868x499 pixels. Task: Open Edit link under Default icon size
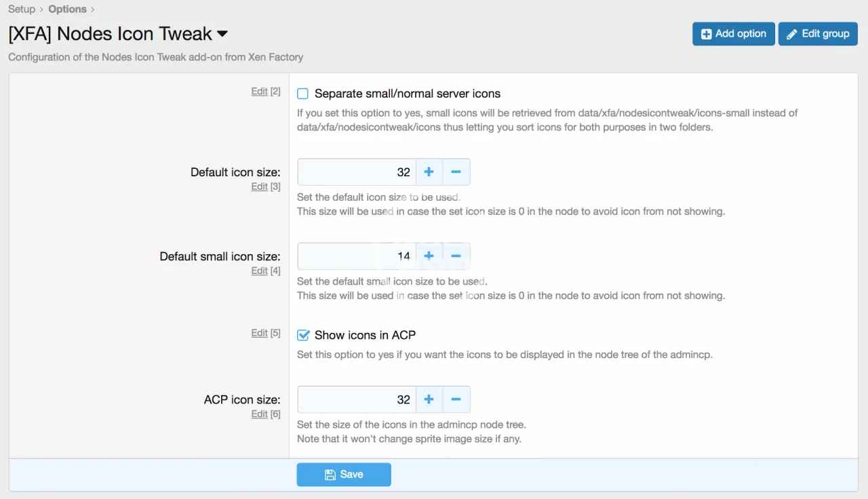coord(259,186)
